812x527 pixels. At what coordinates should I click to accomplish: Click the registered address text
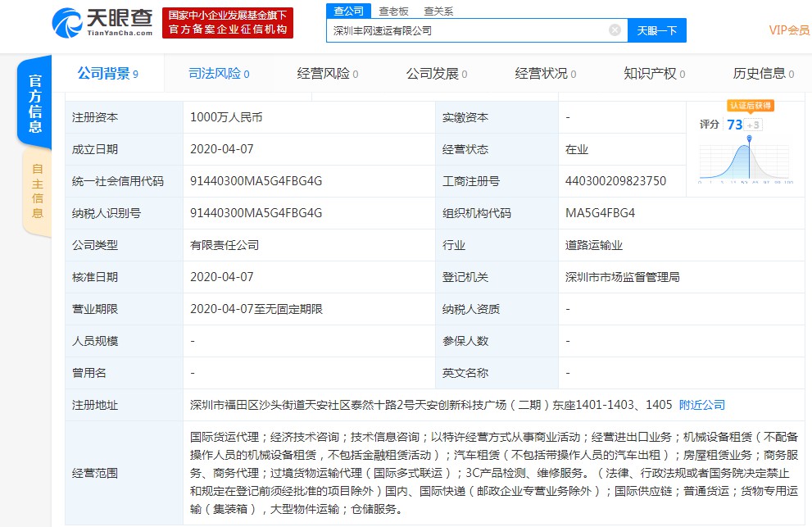click(431, 405)
